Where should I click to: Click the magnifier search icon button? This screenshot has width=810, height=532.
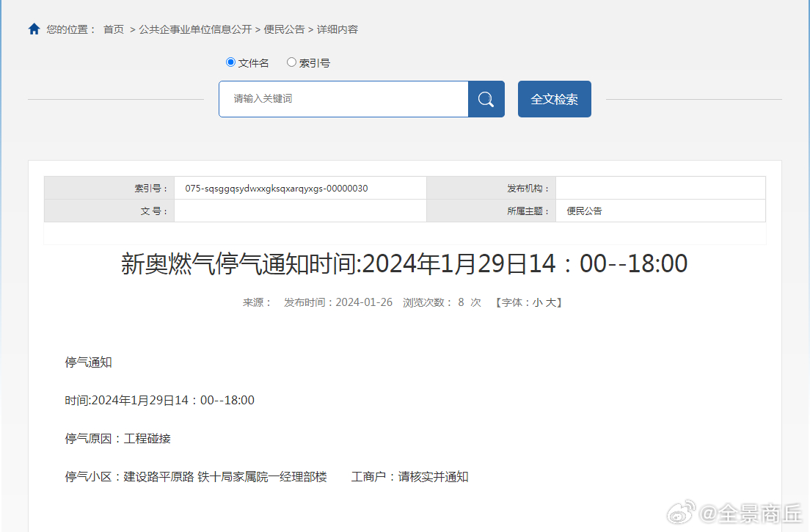tap(486, 99)
